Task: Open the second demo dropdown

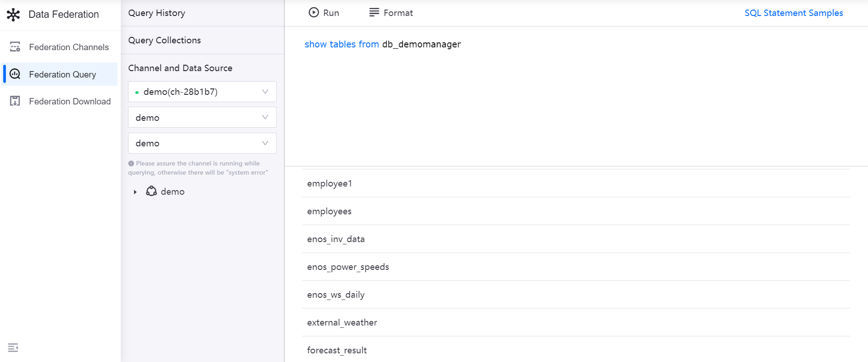Action: [x=202, y=118]
